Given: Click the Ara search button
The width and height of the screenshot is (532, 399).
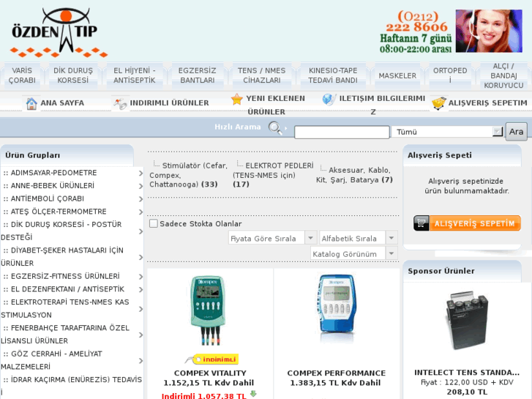Looking at the screenshot, I should point(516,132).
